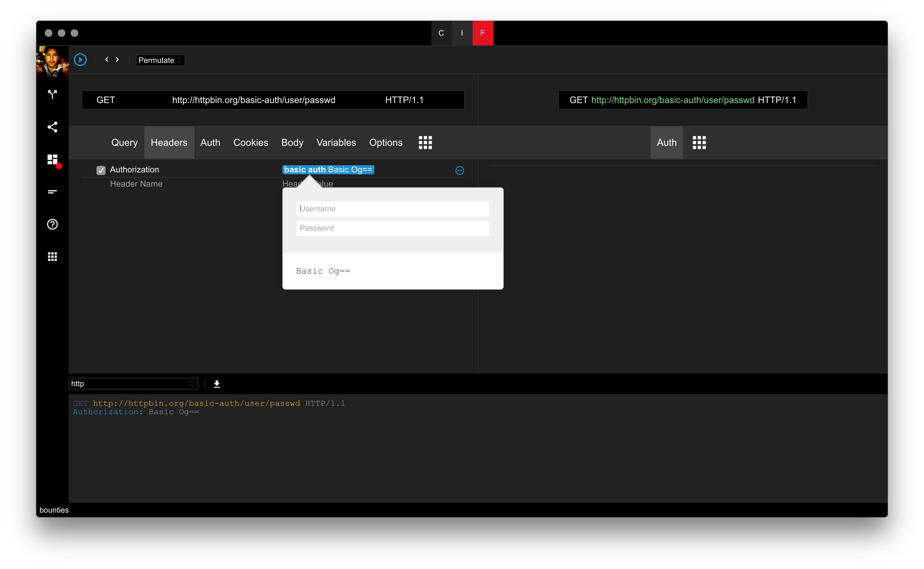Switch to the Variables tab
Viewport: 924px width, 569px height.
(x=336, y=143)
